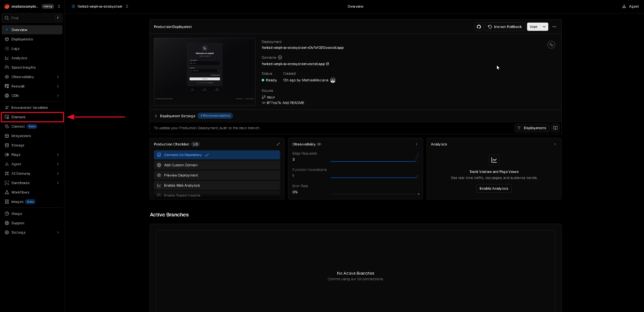
Task: Expand the AI Gateway sidebar submenu
Action: pos(58,173)
